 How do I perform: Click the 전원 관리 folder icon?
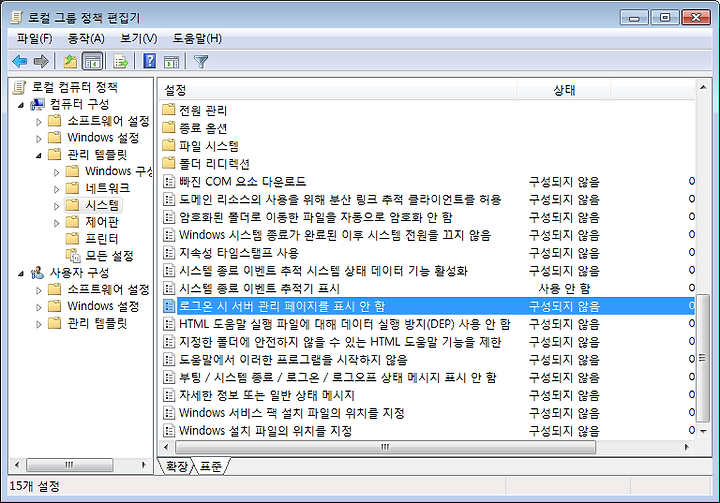[169, 109]
